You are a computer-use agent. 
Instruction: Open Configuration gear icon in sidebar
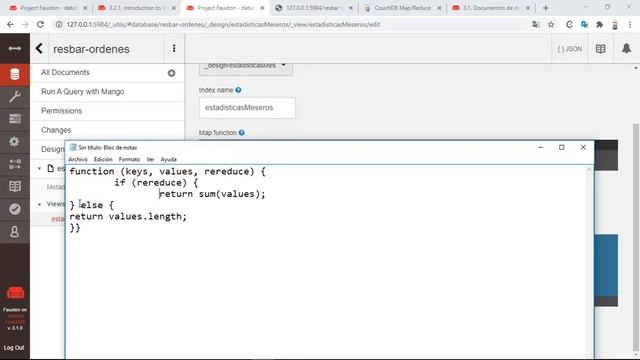pos(15,141)
